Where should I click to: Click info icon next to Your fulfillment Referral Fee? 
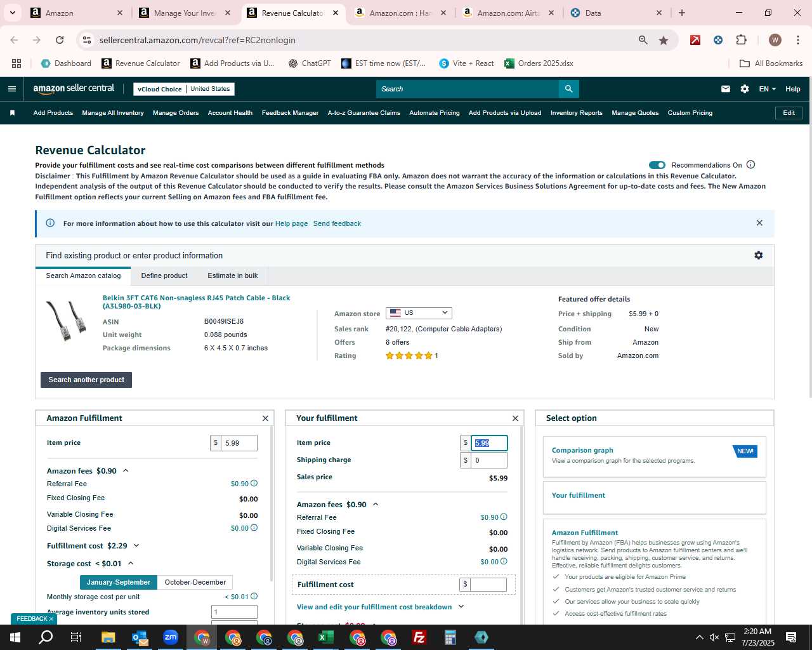click(x=504, y=517)
